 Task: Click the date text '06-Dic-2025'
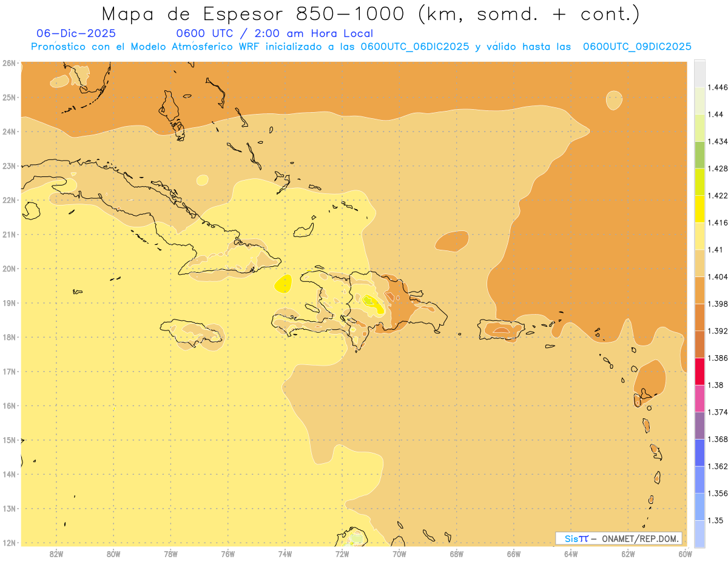(x=76, y=33)
